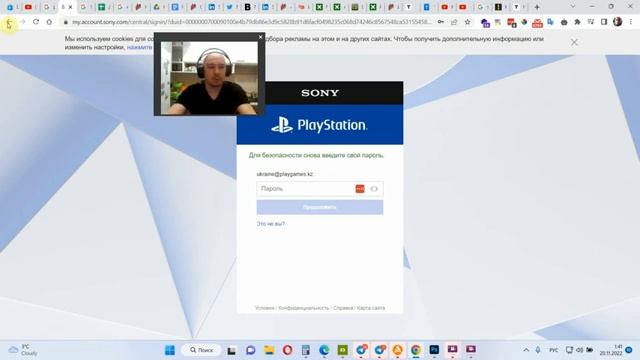
Task: Toggle password visibility eye icon
Action: click(374, 189)
